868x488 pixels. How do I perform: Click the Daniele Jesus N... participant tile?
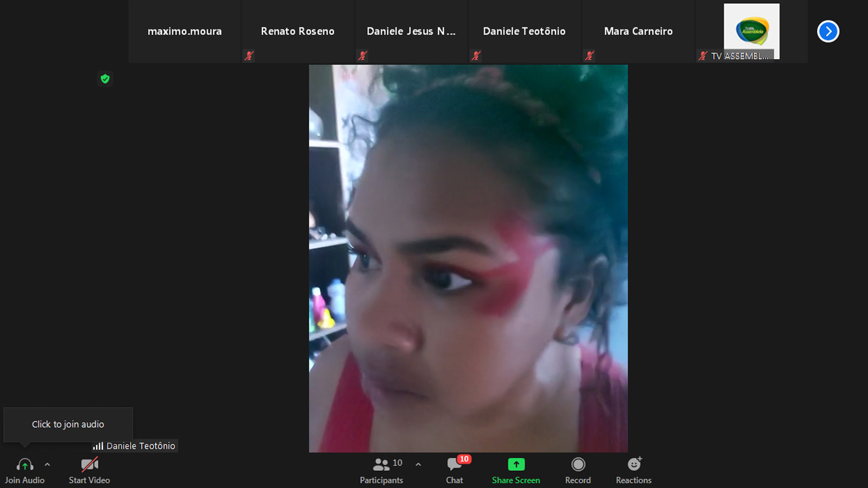click(x=411, y=31)
